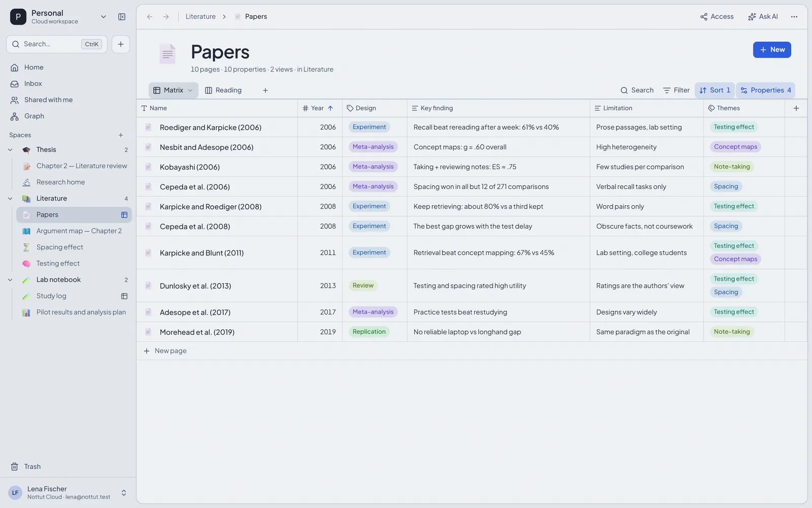
Task: Focus the sidebar Search field
Action: [57, 44]
